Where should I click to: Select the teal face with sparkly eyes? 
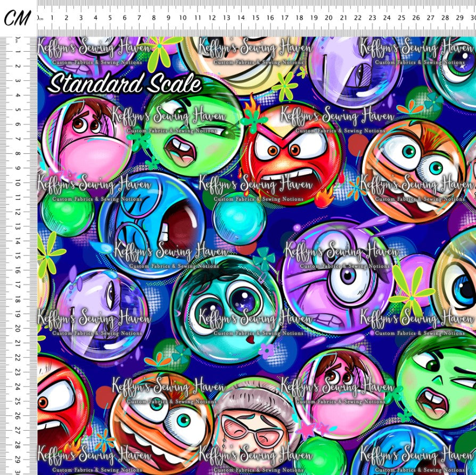point(226,310)
